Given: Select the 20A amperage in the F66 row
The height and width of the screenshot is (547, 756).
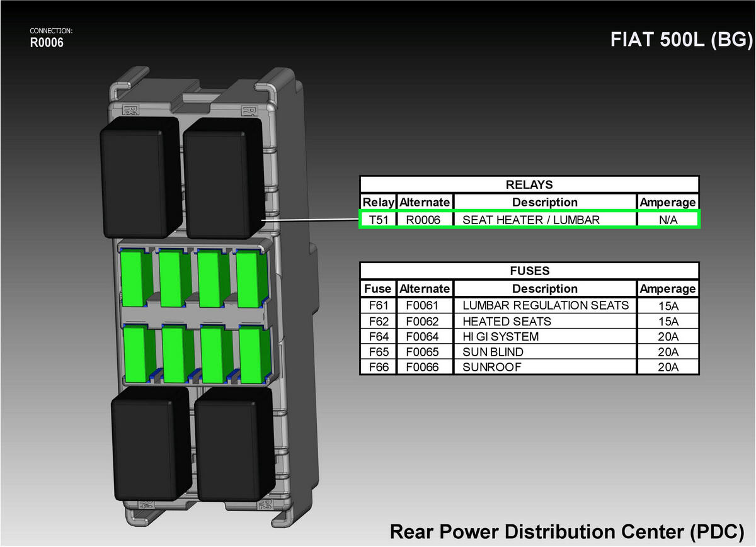Looking at the screenshot, I should click(668, 367).
